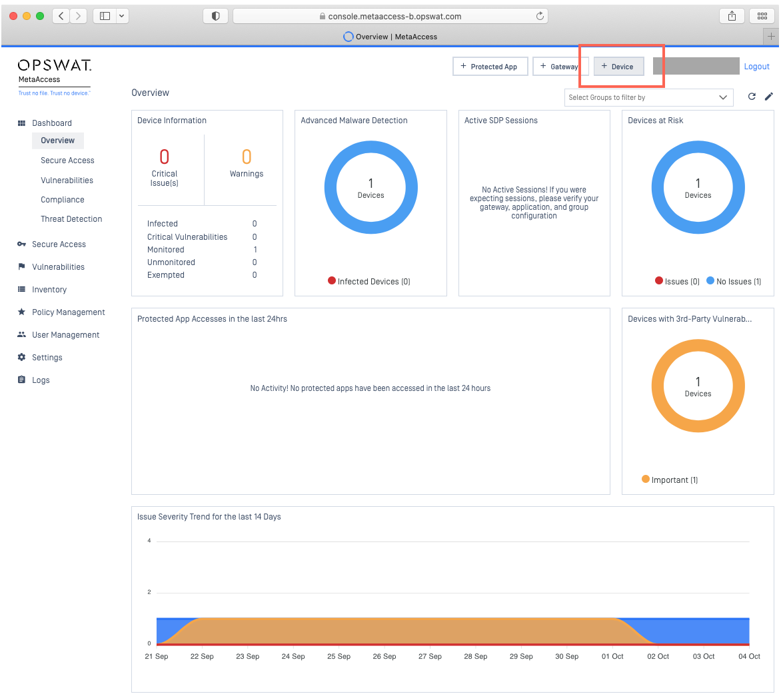
Task: Click the User Management people icon
Action: click(x=21, y=335)
